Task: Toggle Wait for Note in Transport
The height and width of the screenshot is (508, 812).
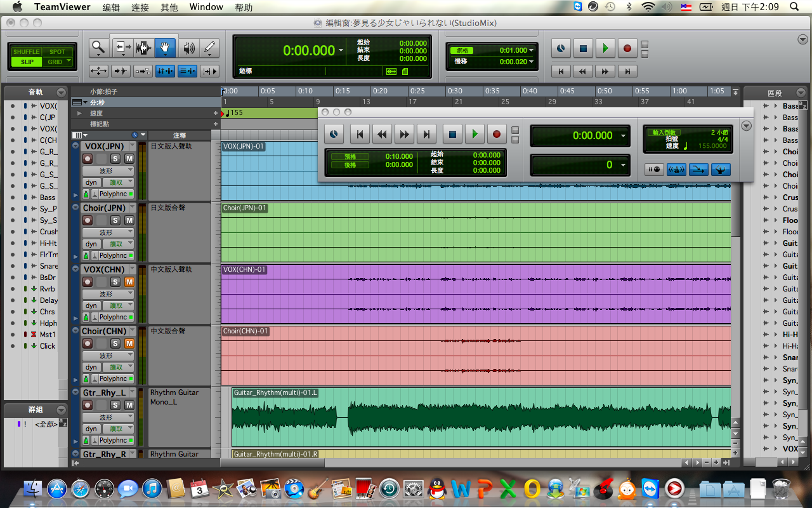Action: click(655, 170)
